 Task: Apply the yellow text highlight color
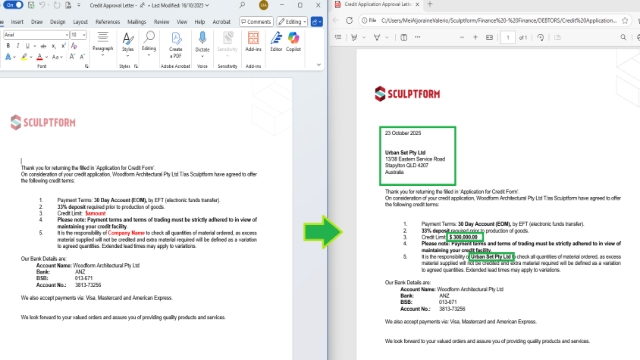pyautogui.click(x=24, y=57)
